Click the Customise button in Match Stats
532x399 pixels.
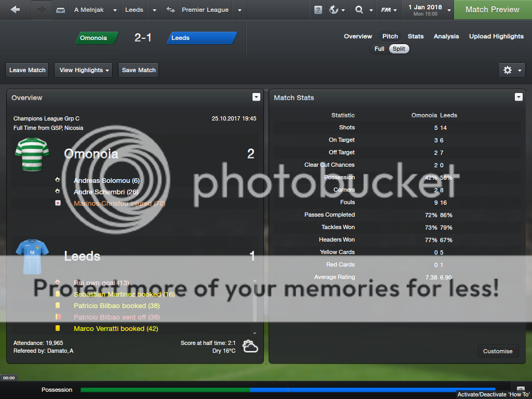click(x=498, y=351)
